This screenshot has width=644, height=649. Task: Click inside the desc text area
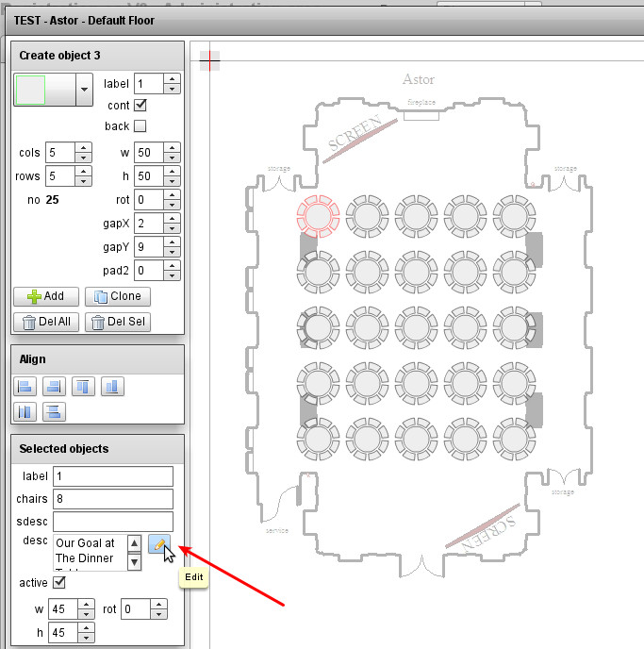tap(91, 553)
